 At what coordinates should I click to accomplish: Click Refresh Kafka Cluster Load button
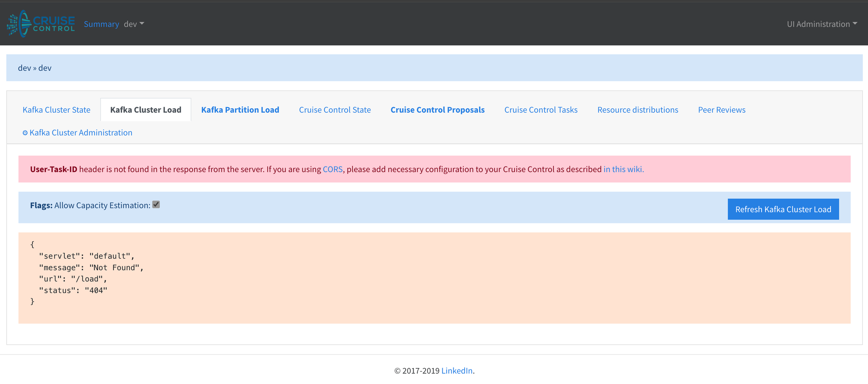(783, 209)
